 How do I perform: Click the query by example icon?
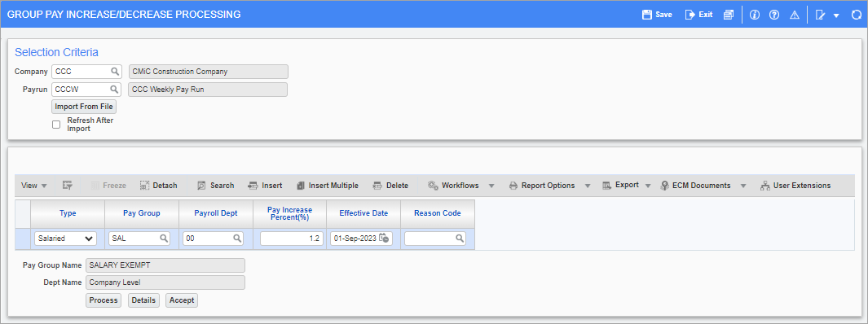click(68, 186)
